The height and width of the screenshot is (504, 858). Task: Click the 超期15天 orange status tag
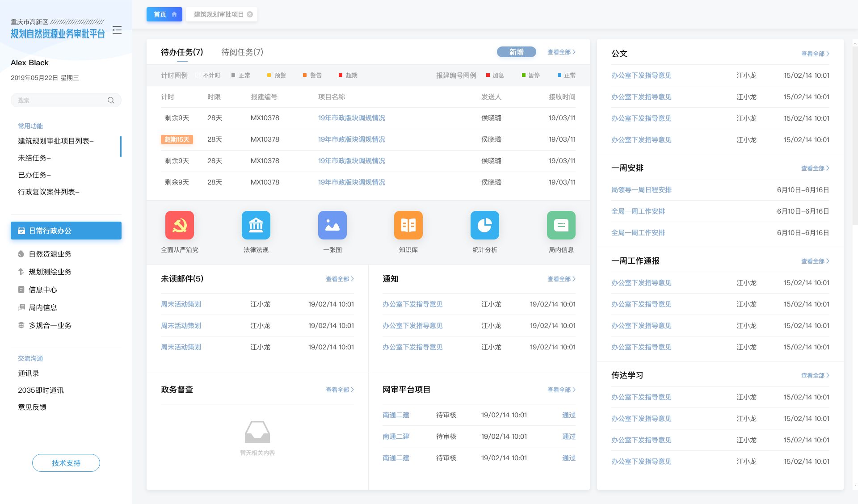(x=177, y=139)
